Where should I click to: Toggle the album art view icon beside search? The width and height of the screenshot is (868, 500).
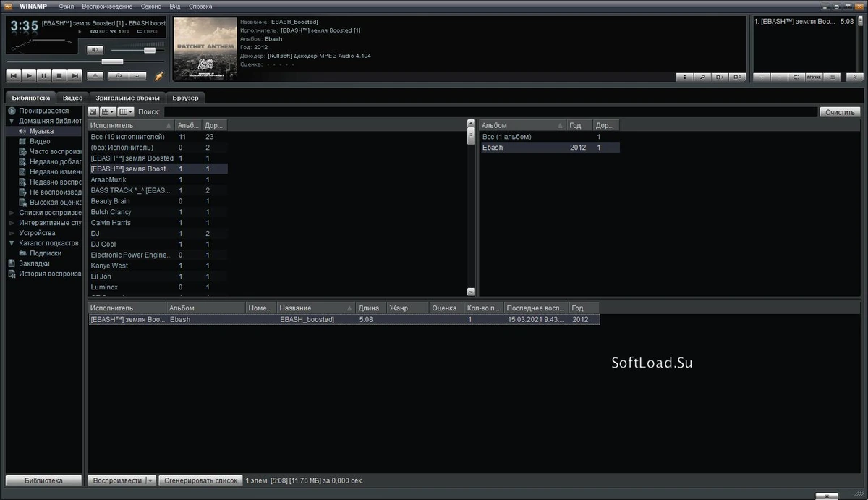[93, 111]
